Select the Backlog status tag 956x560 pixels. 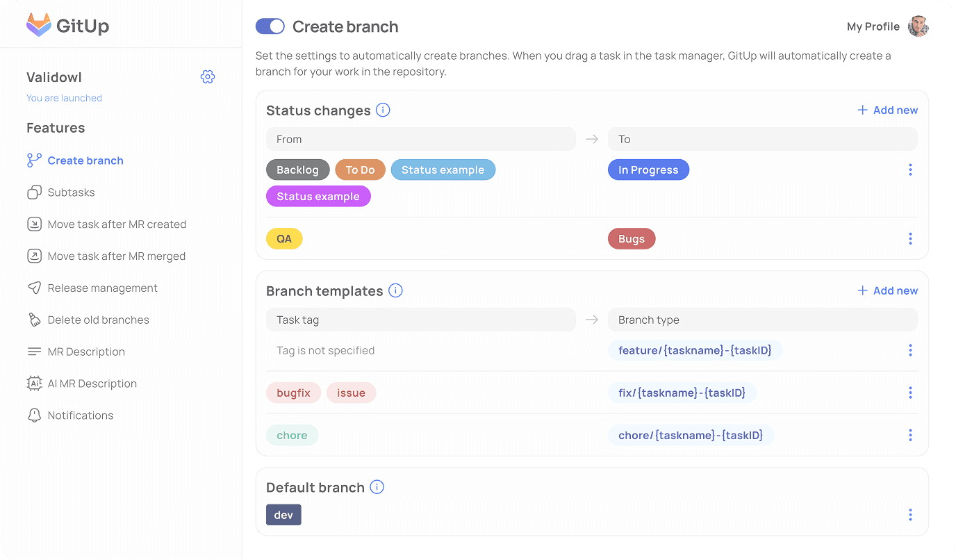(297, 170)
